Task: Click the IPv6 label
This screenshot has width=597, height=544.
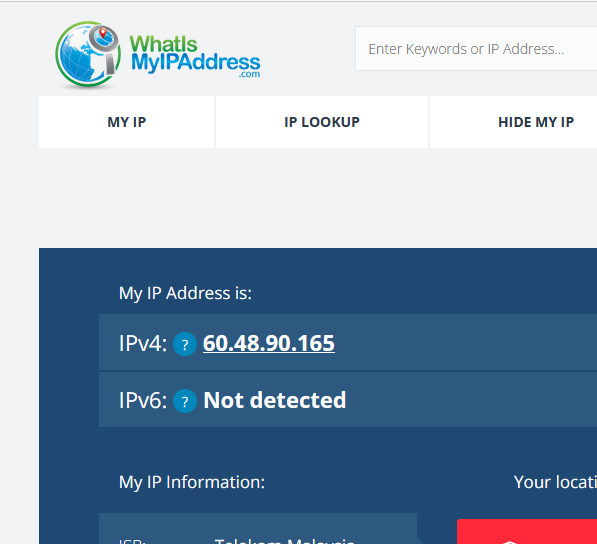Action: pos(143,400)
